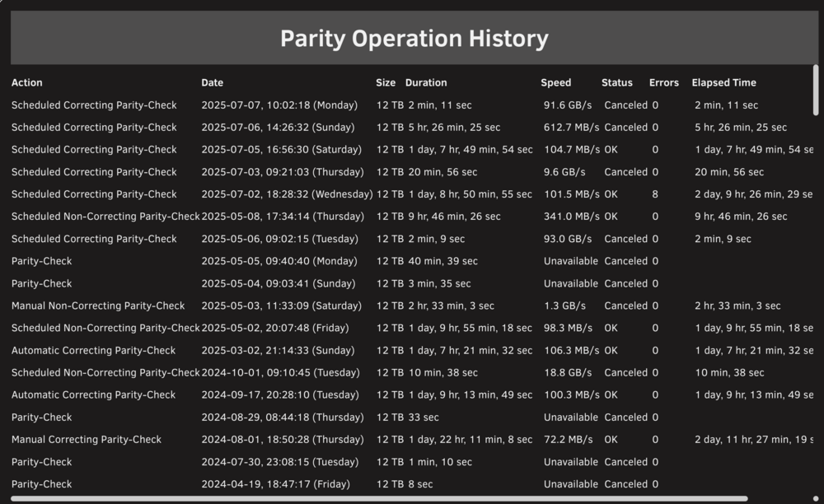This screenshot has height=504, width=824.
Task: Select date 2024-10-01, 09:10:45 (Tuesday)
Action: (281, 373)
